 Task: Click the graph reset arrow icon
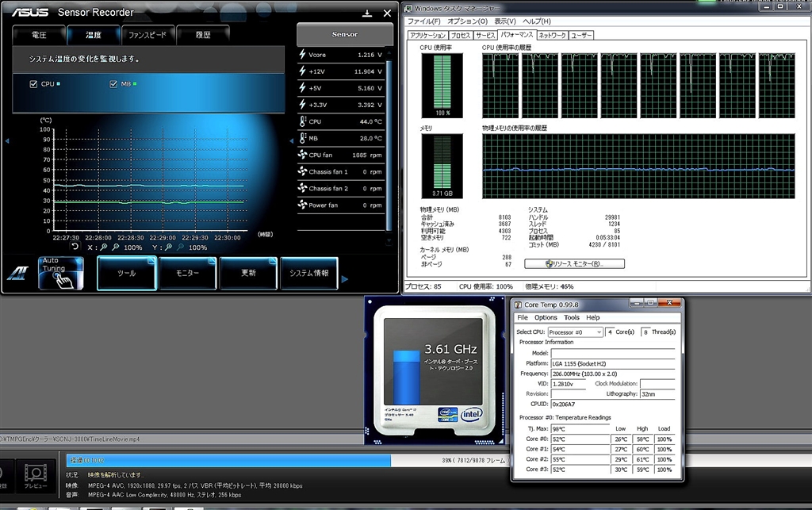click(x=75, y=247)
